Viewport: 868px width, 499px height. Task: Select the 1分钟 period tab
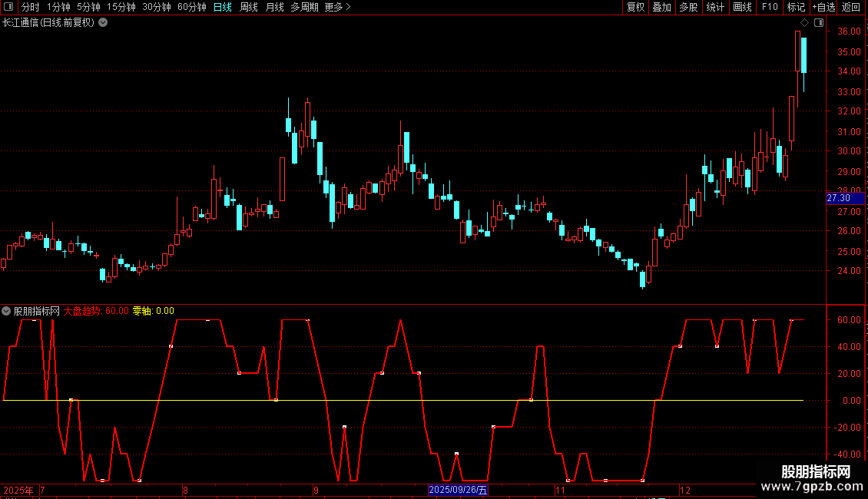(x=58, y=7)
